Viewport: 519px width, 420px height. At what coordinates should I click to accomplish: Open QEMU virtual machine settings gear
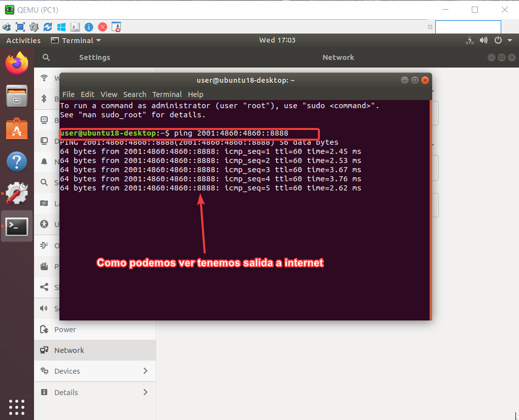pos(34,26)
